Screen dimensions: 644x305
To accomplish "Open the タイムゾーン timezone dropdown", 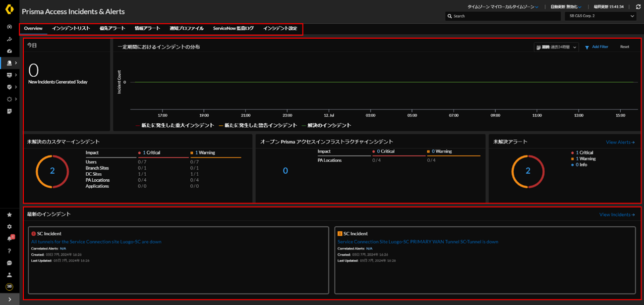I will click(503, 7).
